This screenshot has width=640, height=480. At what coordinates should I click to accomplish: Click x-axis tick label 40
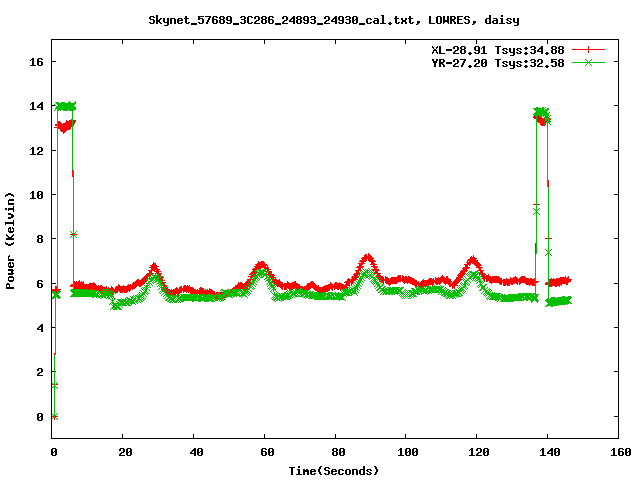coord(196,452)
